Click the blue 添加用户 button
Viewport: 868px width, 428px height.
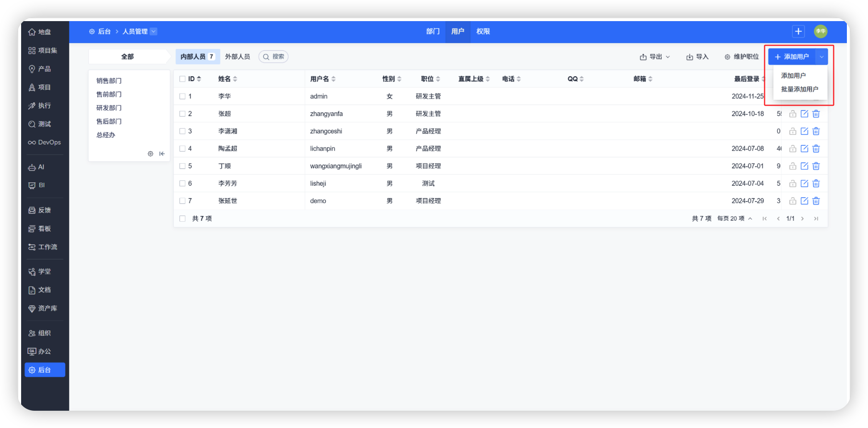(792, 57)
